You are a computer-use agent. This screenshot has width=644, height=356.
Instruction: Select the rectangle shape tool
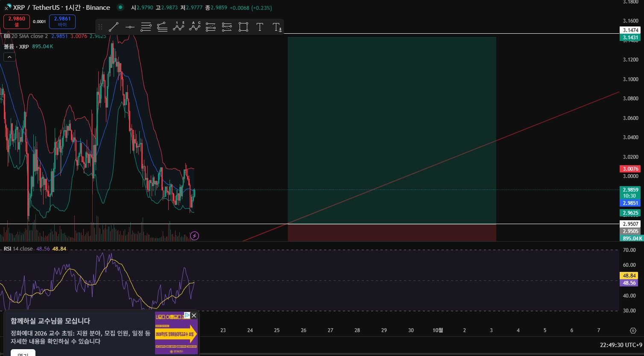(x=243, y=27)
